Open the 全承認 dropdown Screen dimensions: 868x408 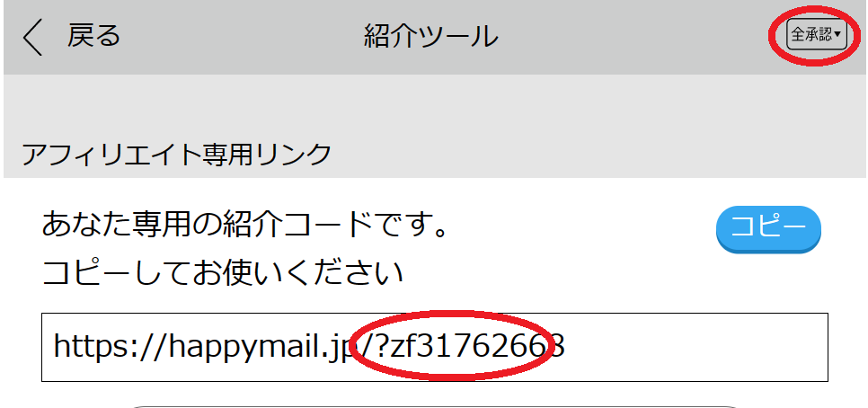(x=817, y=35)
